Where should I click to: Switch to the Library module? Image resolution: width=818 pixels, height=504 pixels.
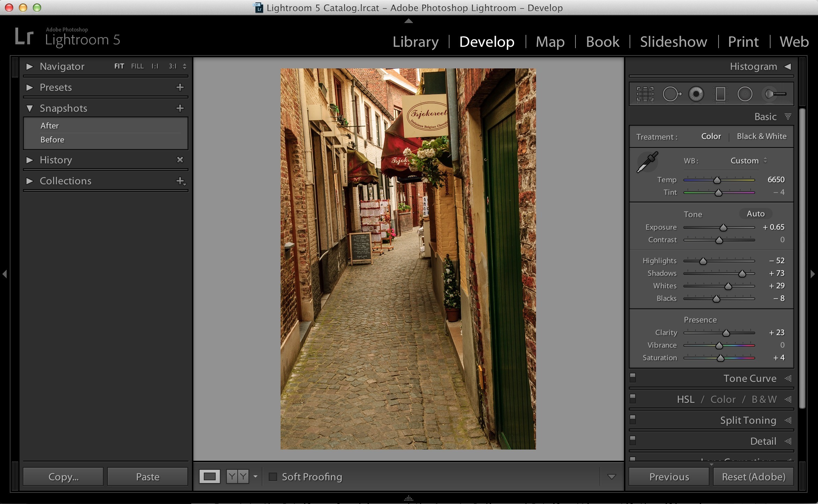click(x=416, y=42)
